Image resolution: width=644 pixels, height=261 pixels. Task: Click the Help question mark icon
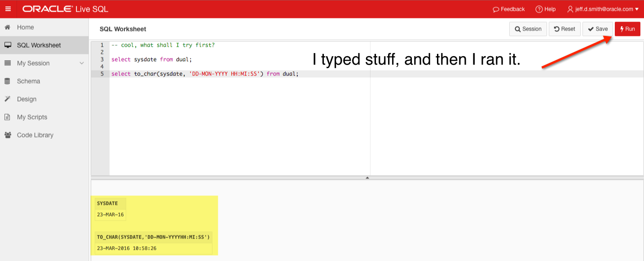pyautogui.click(x=539, y=9)
